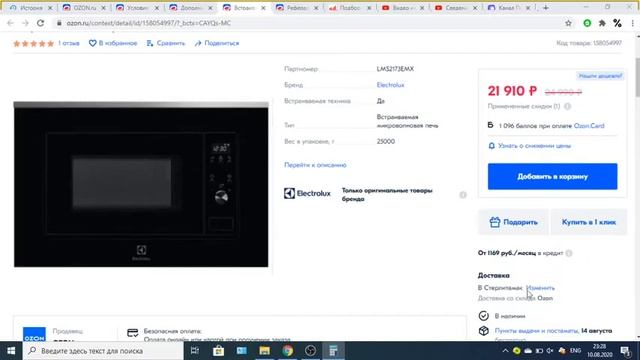Show hidden system tray icons
This screenshot has height=360, width=640.
pos(505,351)
